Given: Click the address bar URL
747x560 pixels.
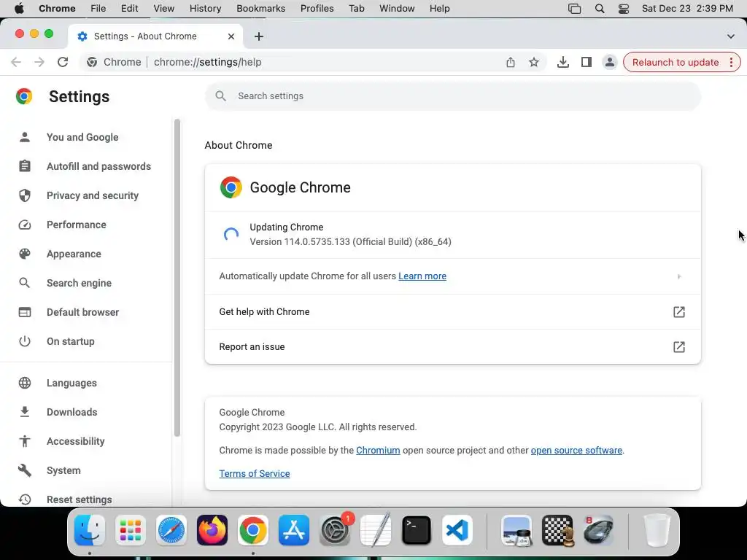Looking at the screenshot, I should [207, 62].
